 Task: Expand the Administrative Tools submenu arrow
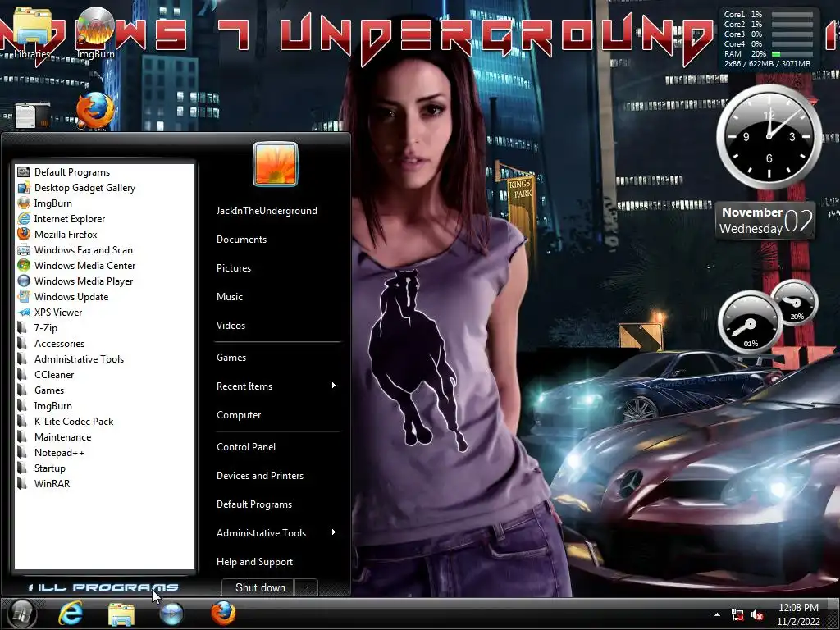click(334, 532)
